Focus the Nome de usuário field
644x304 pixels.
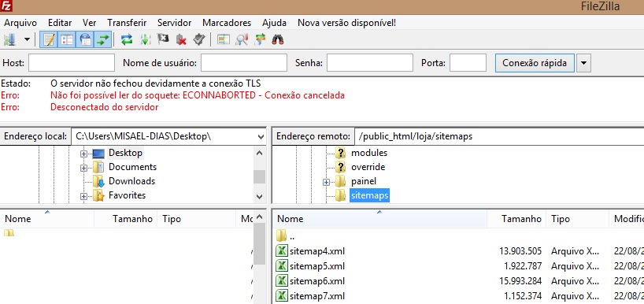243,63
